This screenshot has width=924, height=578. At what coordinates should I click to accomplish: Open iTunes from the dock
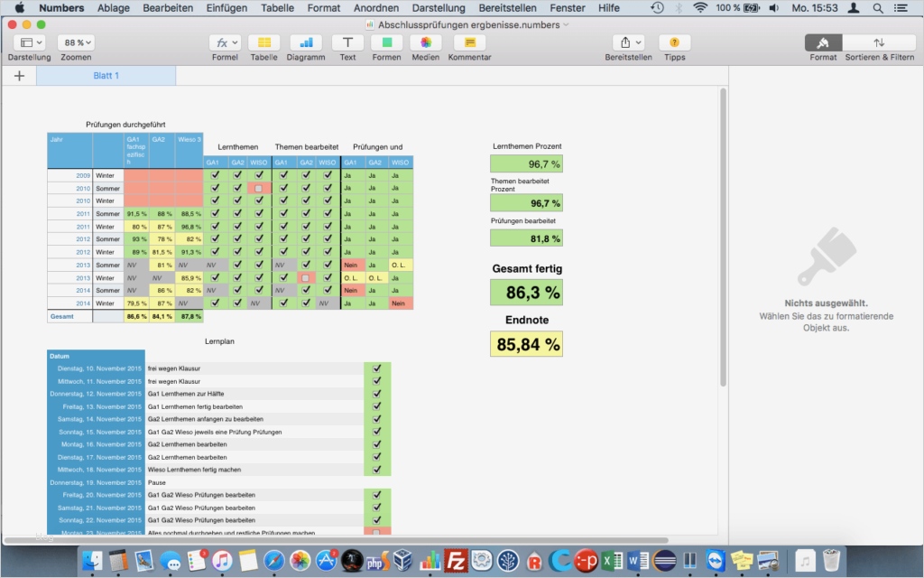pyautogui.click(x=222, y=560)
